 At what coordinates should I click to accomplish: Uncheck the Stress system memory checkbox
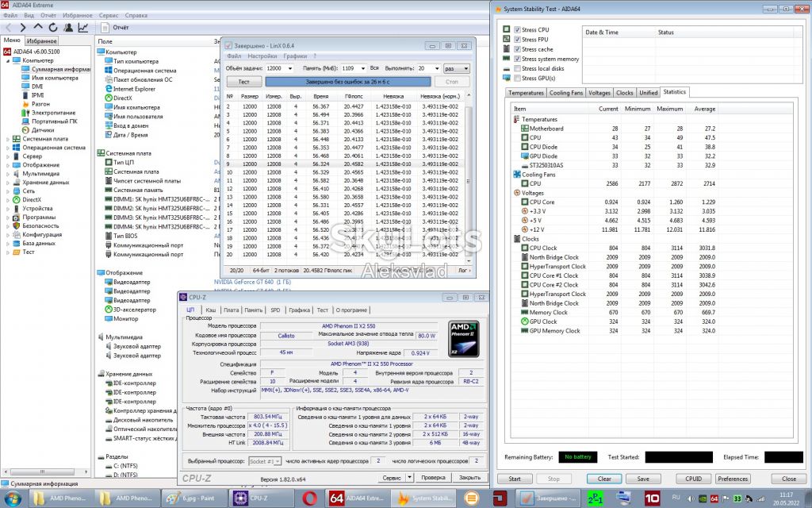point(517,59)
